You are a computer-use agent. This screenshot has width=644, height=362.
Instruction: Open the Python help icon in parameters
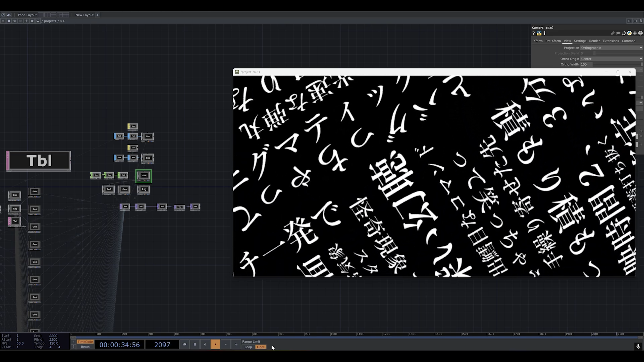pos(539,33)
